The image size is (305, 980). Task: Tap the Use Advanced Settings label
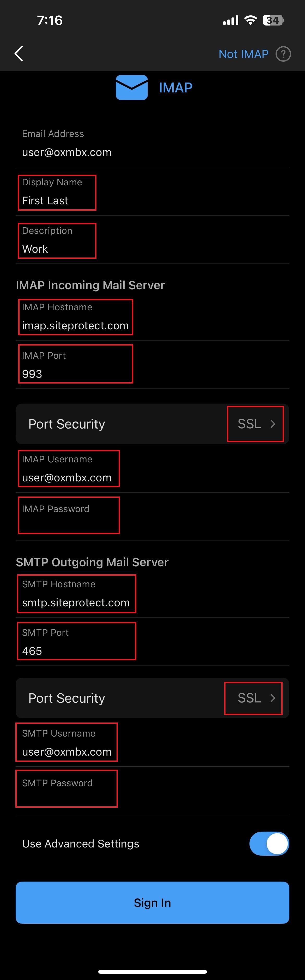[x=80, y=843]
